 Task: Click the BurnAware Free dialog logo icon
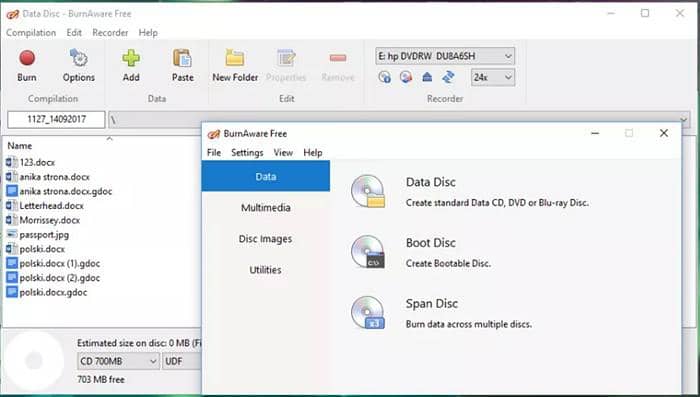pyautogui.click(x=214, y=134)
